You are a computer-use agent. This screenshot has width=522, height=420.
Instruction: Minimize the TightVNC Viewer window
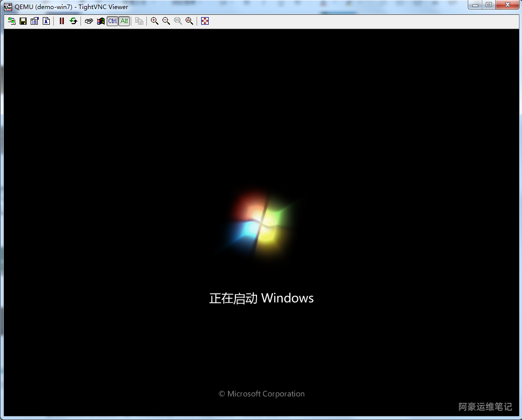point(475,5)
